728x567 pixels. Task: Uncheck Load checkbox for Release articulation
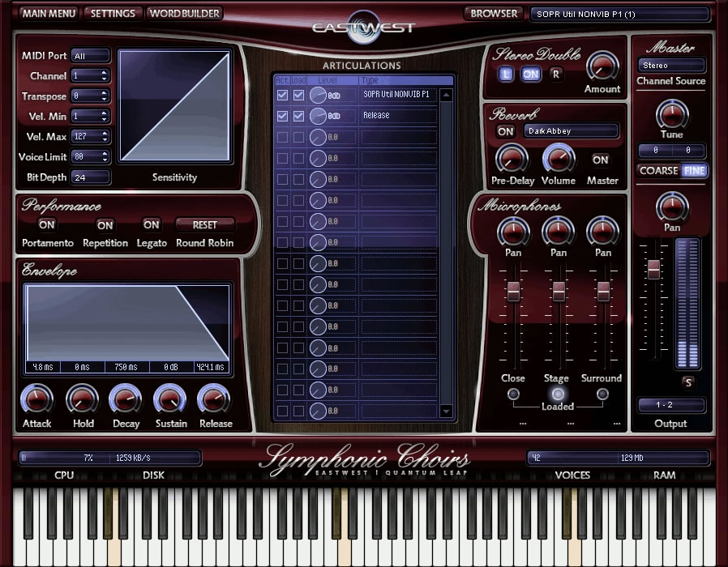[x=298, y=116]
